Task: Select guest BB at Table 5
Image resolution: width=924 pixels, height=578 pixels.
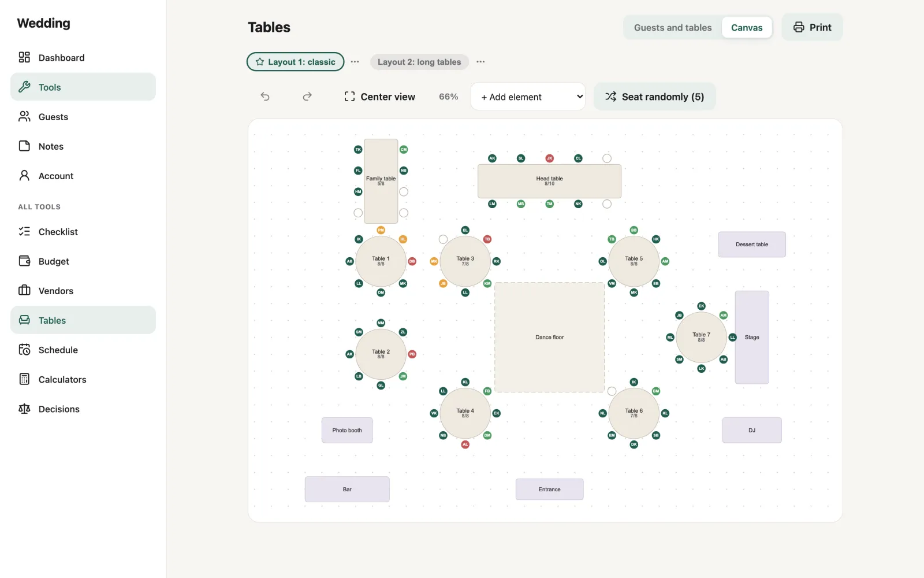Action: (634, 230)
